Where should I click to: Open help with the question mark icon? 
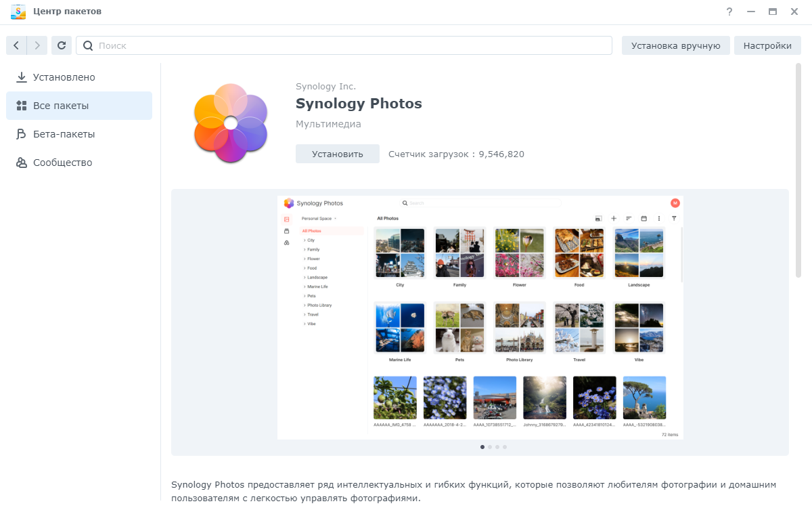[729, 12]
